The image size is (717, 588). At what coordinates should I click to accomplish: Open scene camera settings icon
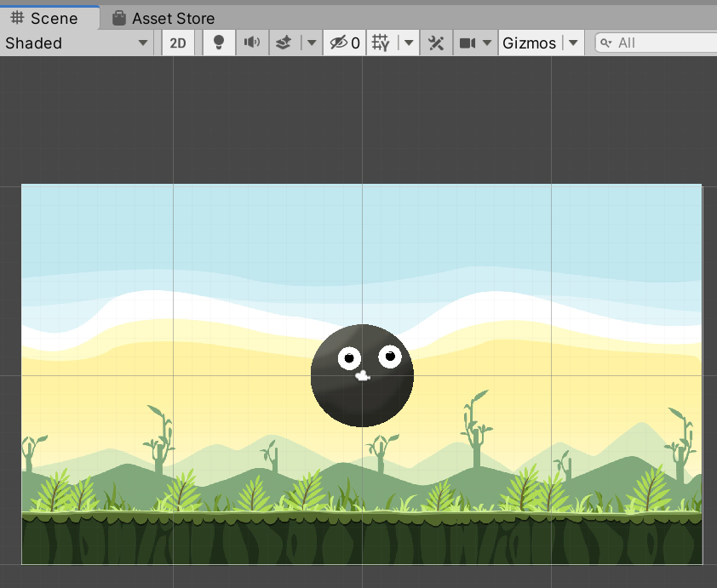pos(467,43)
